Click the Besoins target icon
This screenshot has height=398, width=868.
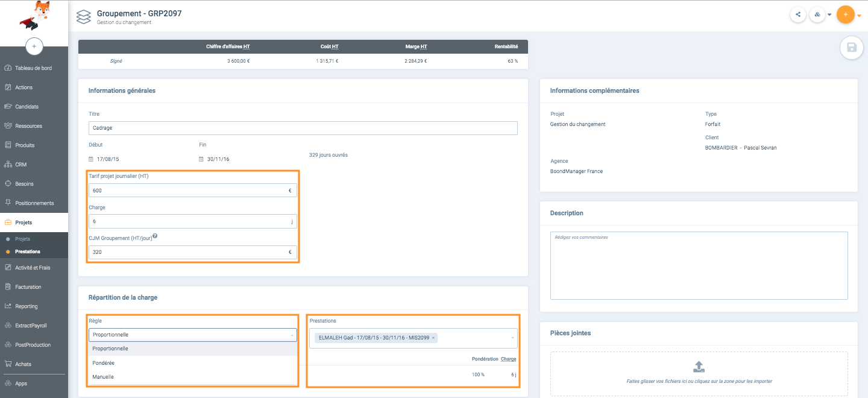[8, 184]
